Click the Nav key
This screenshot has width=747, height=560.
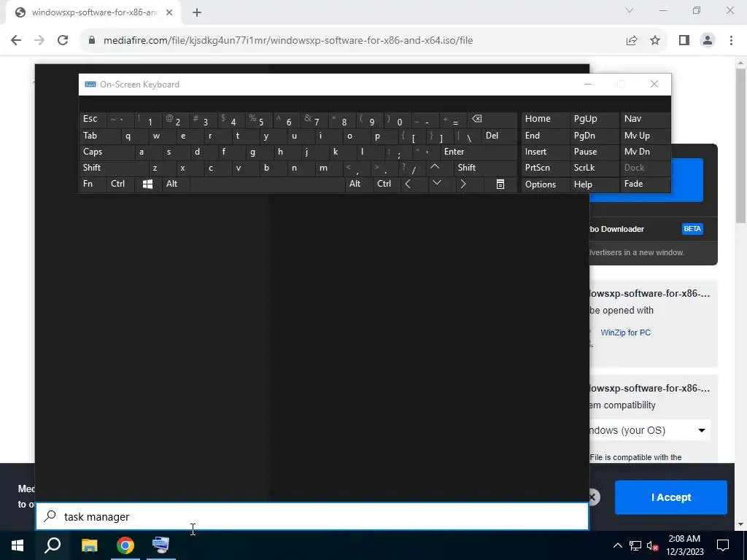point(645,120)
